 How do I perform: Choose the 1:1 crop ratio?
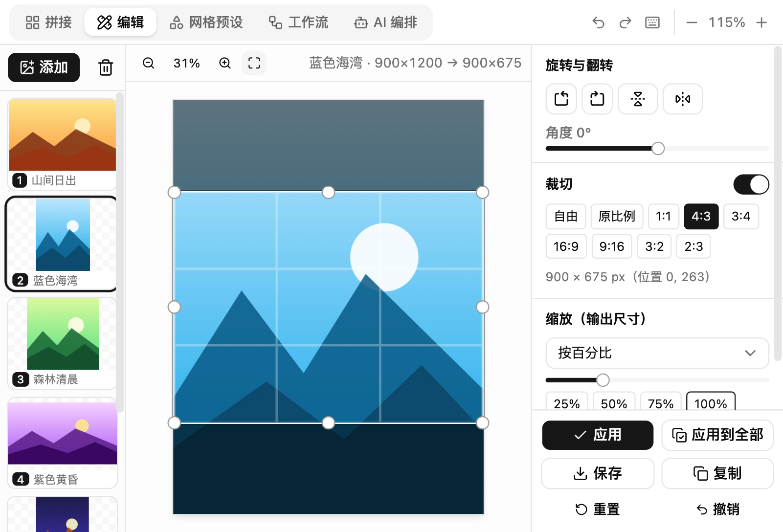(664, 216)
